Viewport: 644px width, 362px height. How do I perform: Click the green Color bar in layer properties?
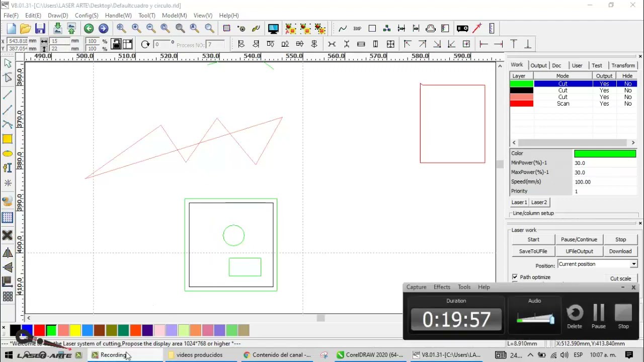click(x=605, y=154)
